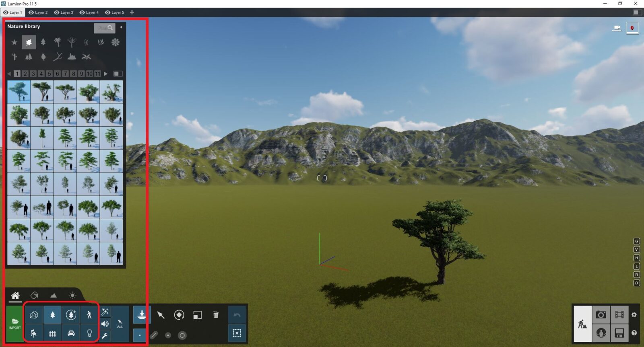
Task: Collapse the Nature library panel arrow
Action: pos(121,27)
